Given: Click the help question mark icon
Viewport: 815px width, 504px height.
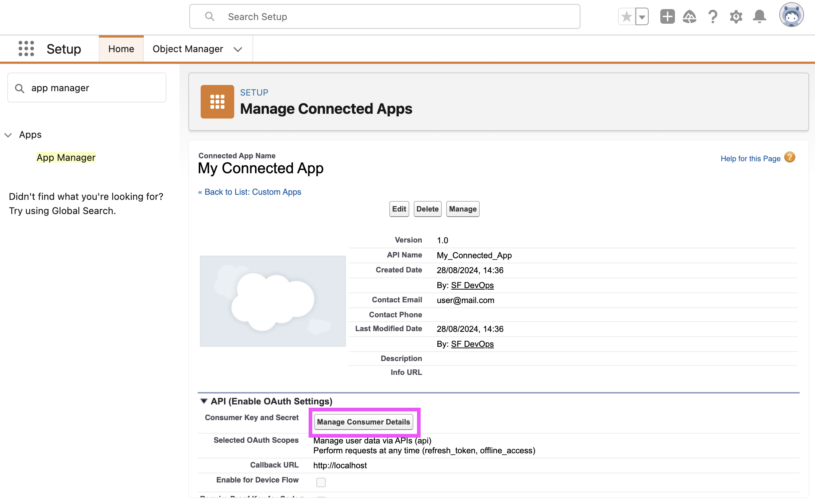Looking at the screenshot, I should [x=712, y=17].
